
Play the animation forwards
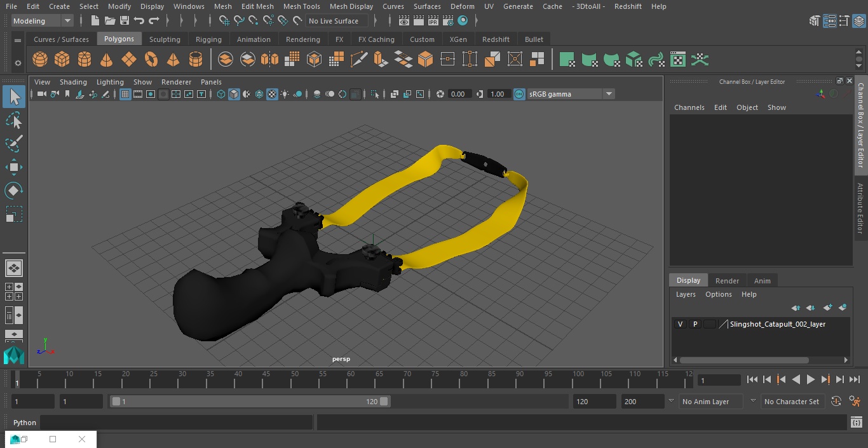[810, 379]
